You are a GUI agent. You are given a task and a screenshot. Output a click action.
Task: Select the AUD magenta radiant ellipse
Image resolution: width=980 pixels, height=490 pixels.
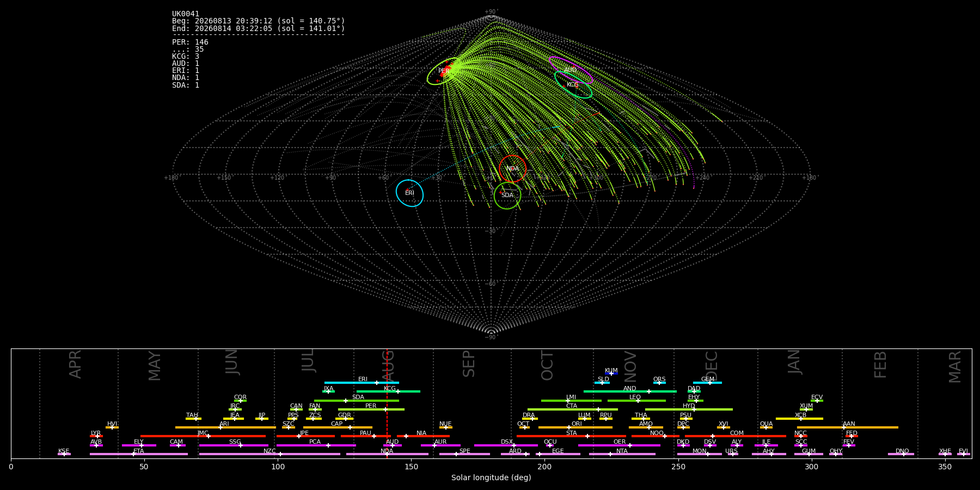point(571,70)
